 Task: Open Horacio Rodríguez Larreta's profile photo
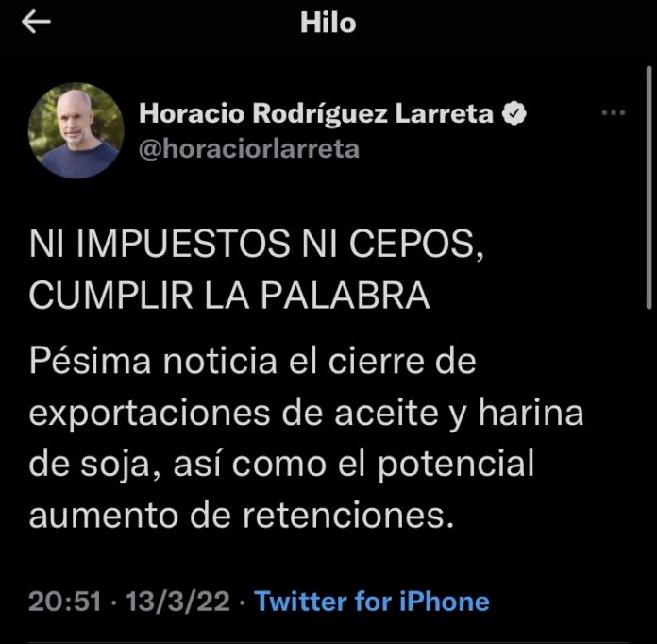76,130
